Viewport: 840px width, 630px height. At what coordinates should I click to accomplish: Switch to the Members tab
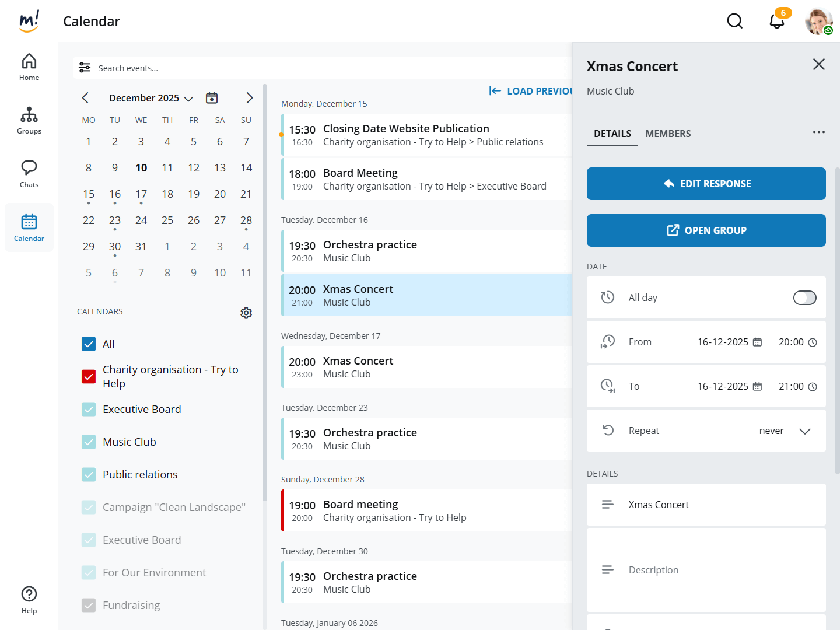(x=668, y=134)
